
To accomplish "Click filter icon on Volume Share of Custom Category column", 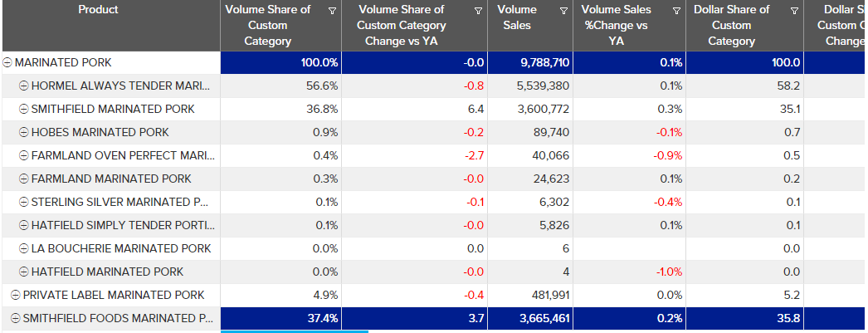I will (332, 11).
